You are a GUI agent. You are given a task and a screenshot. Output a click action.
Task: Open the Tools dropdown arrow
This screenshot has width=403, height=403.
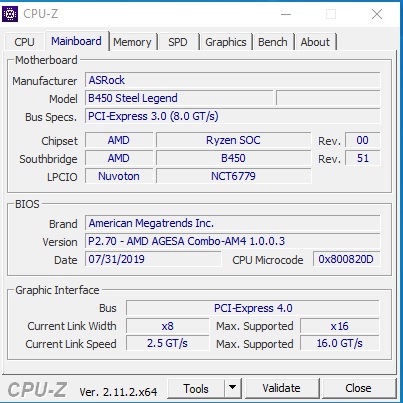pyautogui.click(x=233, y=388)
